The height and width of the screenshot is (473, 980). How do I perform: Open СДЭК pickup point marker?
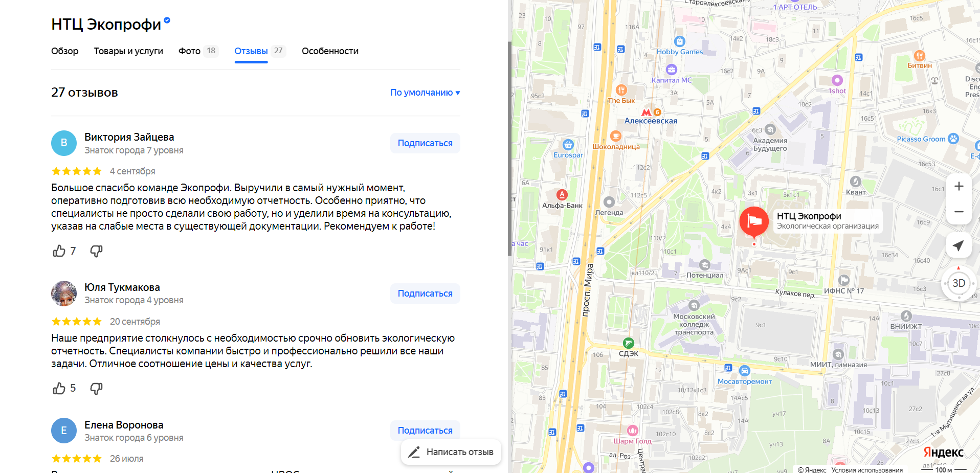(x=628, y=343)
